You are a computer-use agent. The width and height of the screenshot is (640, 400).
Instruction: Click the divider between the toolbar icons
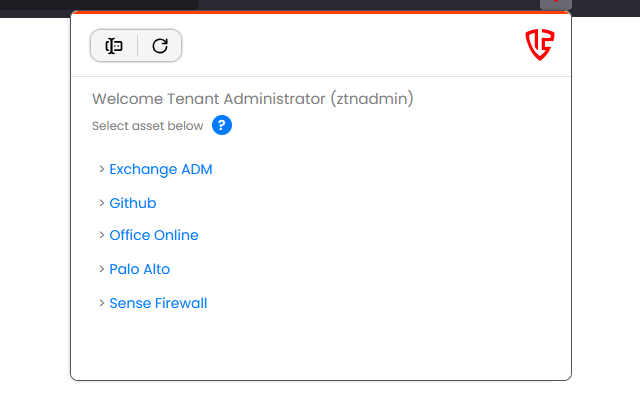[x=137, y=46]
